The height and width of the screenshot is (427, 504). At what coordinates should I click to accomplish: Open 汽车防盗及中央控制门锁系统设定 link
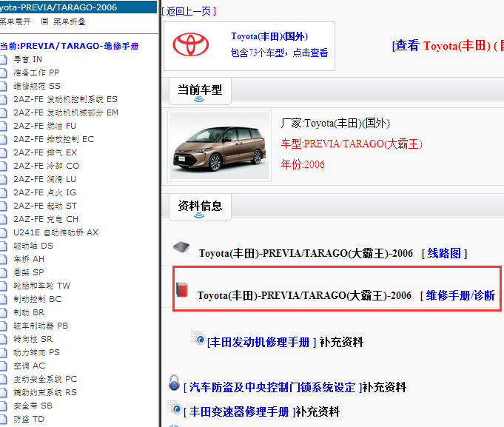(273, 387)
